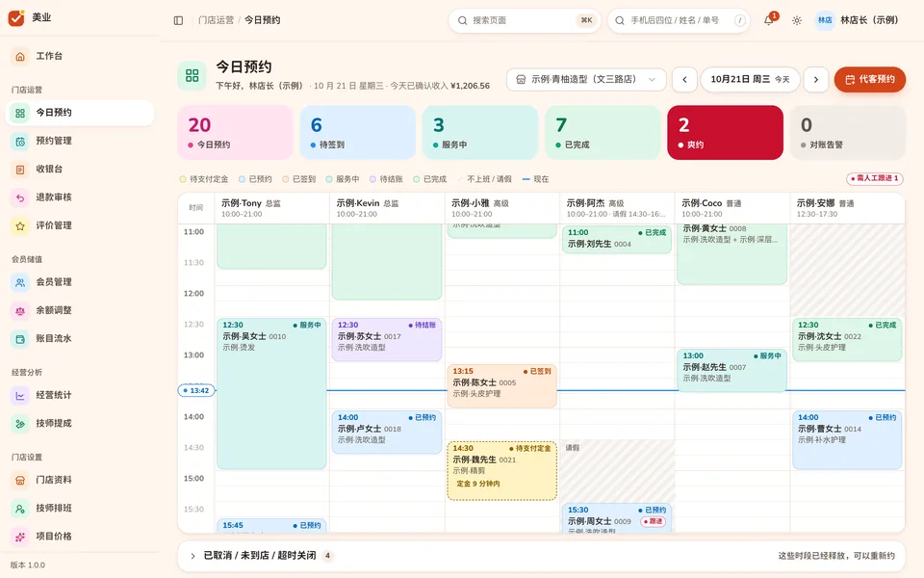The image size is (924, 578).
Task: Open 示例·赵先生 13:00 appointment card
Action: [731, 370]
